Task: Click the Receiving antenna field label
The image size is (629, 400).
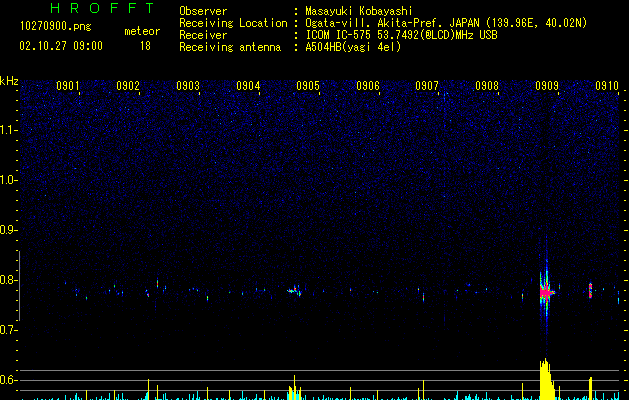Action: [230, 47]
